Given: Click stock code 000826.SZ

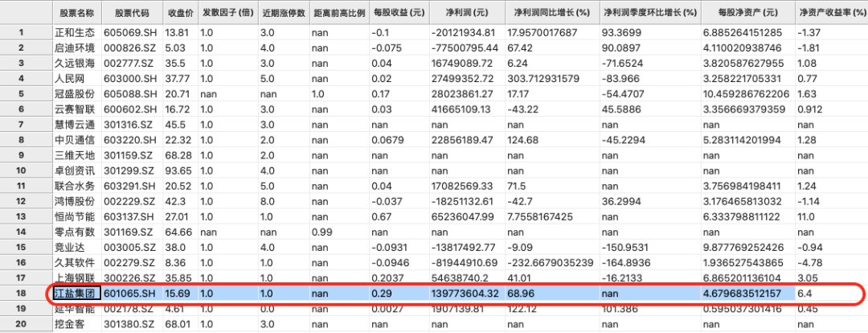Looking at the screenshot, I should coord(133,47).
